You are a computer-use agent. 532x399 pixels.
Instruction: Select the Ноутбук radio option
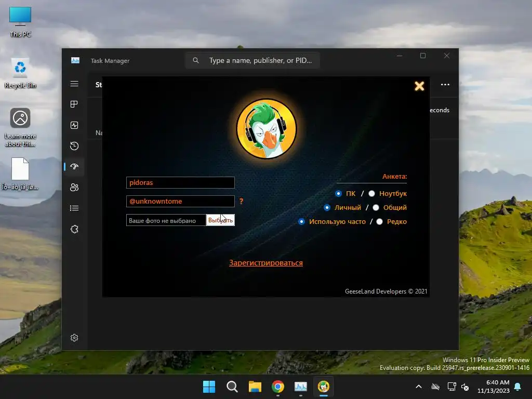372,193
